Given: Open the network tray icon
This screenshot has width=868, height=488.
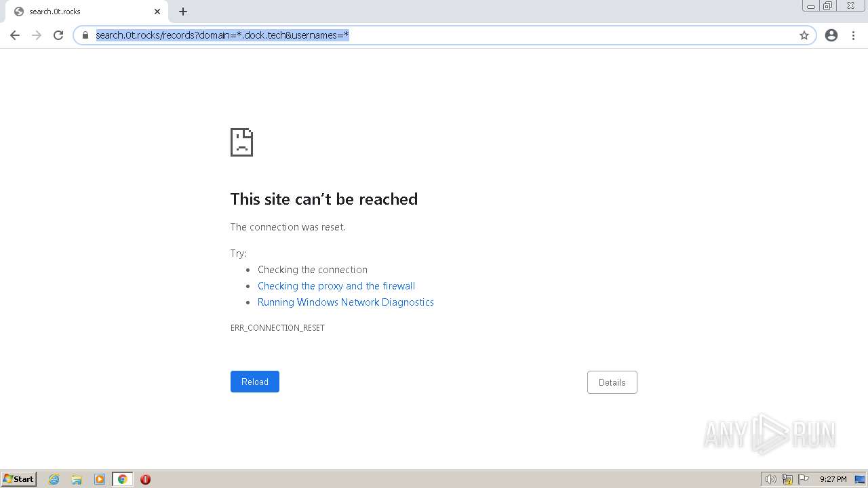Looking at the screenshot, I should pos(787,479).
